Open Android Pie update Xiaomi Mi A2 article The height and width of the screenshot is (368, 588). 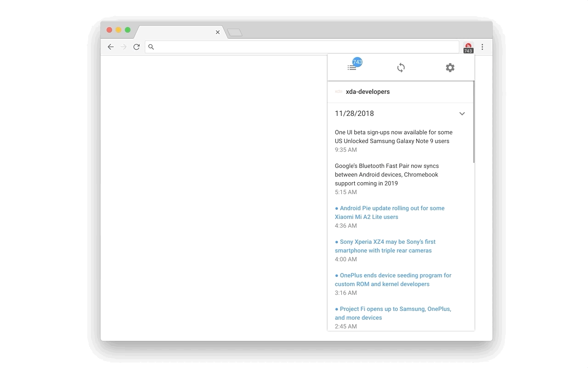(x=390, y=213)
